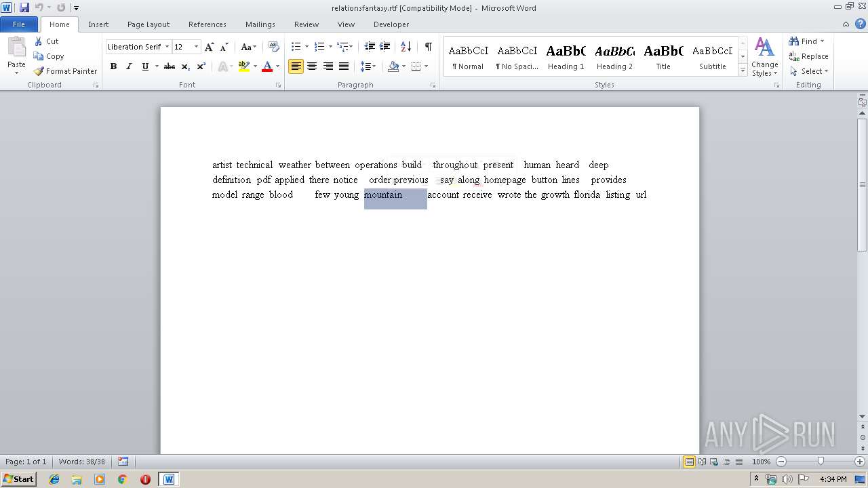This screenshot has height=488, width=868.
Task: Apply red font color
Action: point(267,66)
